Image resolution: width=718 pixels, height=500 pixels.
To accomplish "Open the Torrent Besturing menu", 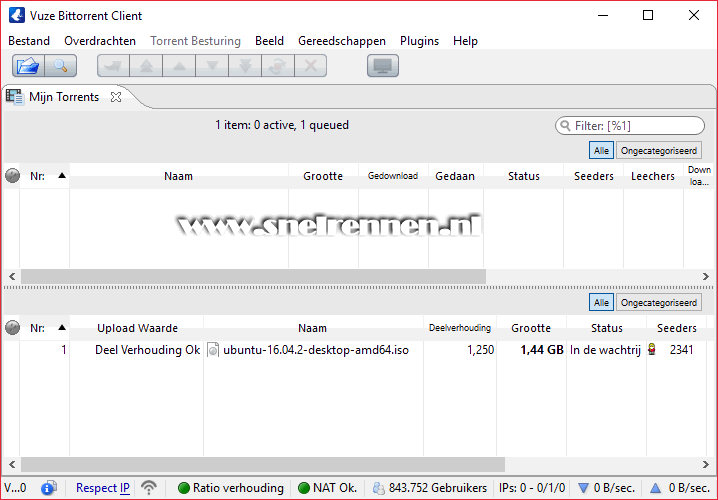I will point(196,41).
